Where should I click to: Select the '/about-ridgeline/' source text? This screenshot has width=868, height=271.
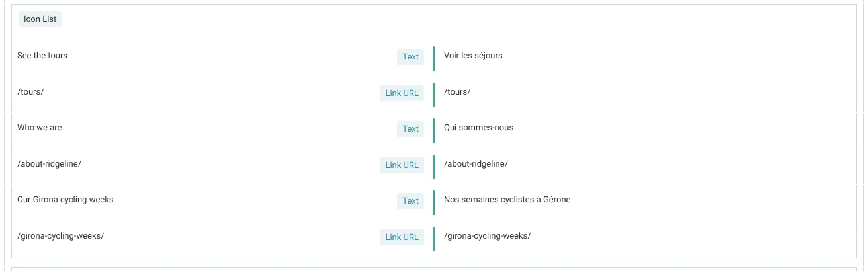(x=49, y=164)
